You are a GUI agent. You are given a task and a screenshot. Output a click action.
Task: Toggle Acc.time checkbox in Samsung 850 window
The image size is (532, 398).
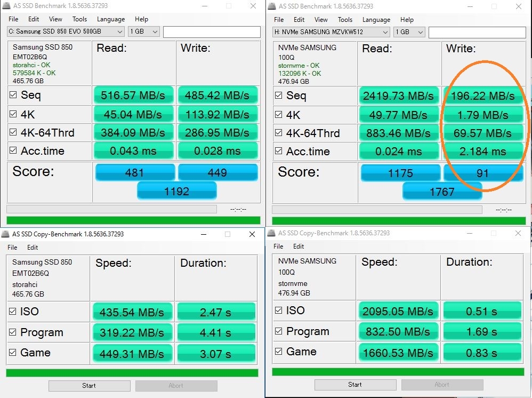pyautogui.click(x=13, y=150)
